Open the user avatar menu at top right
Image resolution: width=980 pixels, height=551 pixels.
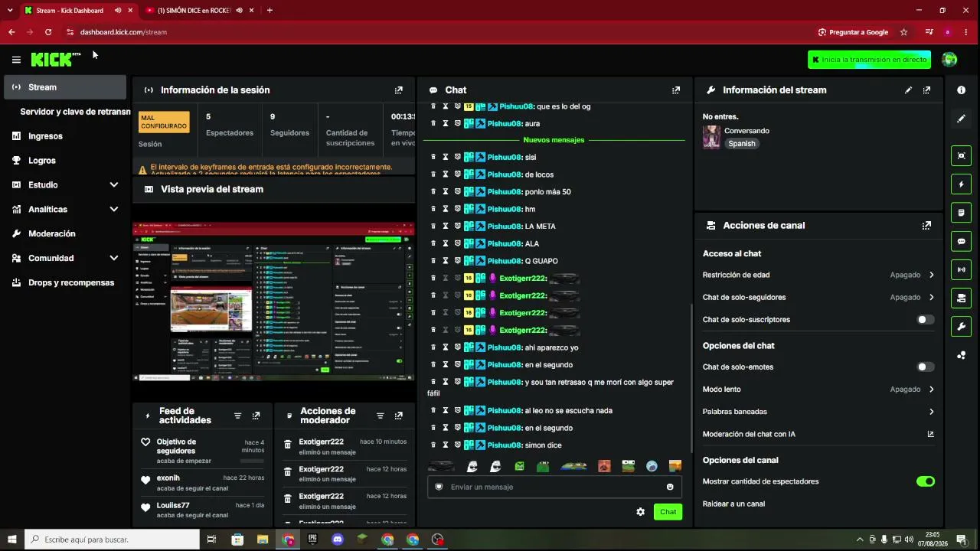[949, 60]
